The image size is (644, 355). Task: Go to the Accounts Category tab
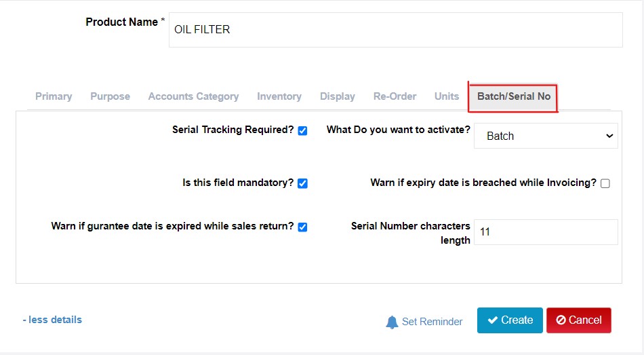click(193, 96)
